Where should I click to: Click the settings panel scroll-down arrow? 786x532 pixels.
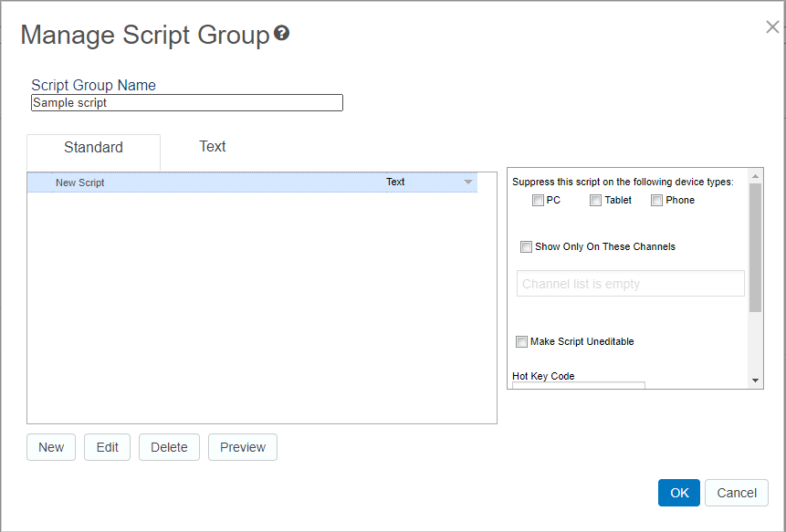755,380
